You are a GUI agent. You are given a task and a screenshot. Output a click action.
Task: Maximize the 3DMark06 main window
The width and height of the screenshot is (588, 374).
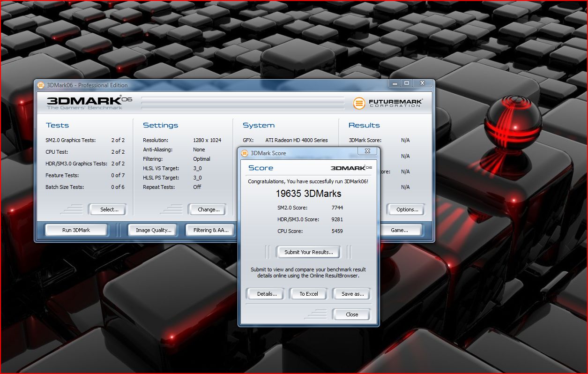pos(407,83)
